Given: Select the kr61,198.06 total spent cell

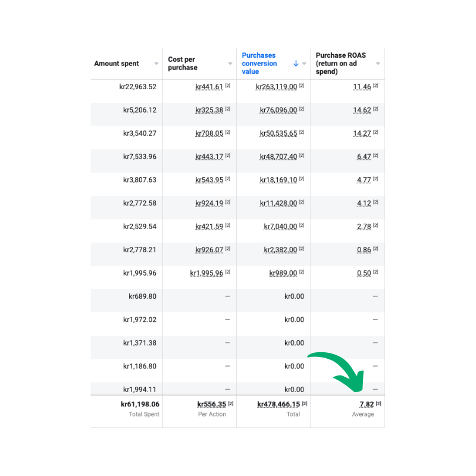Looking at the screenshot, I should 140,405.
